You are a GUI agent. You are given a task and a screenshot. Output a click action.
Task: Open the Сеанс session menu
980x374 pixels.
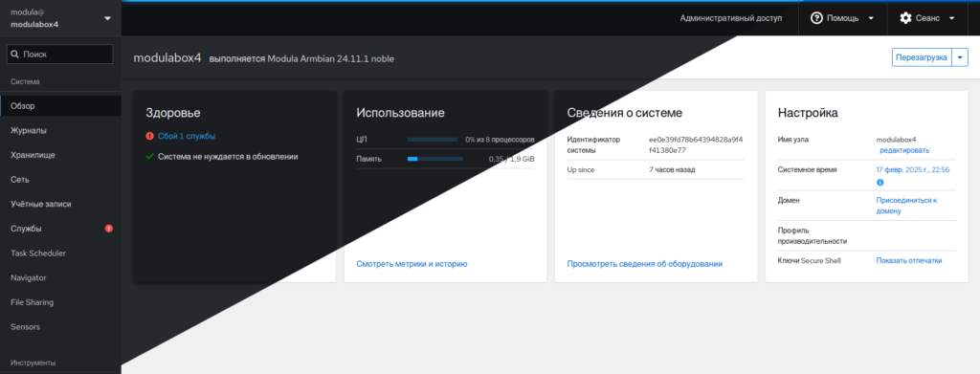click(927, 18)
